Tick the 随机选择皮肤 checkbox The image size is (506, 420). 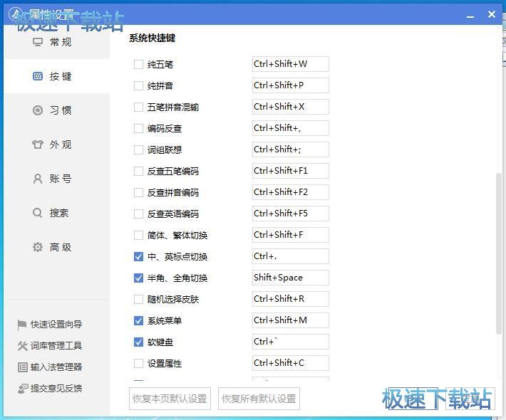coord(138,300)
